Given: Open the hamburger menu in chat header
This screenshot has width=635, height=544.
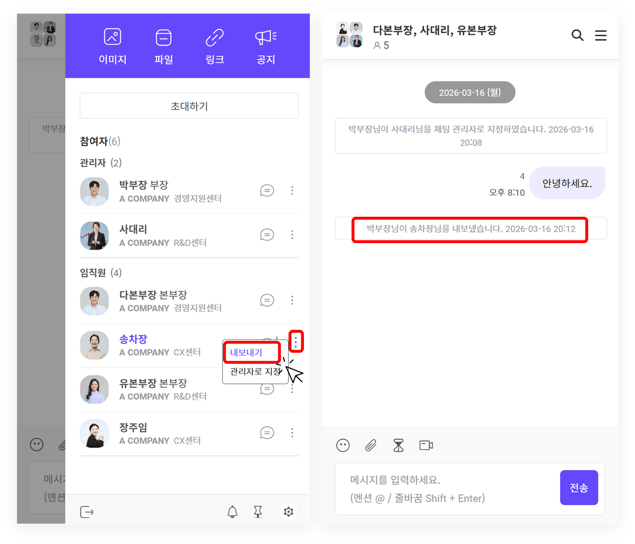Looking at the screenshot, I should (601, 35).
